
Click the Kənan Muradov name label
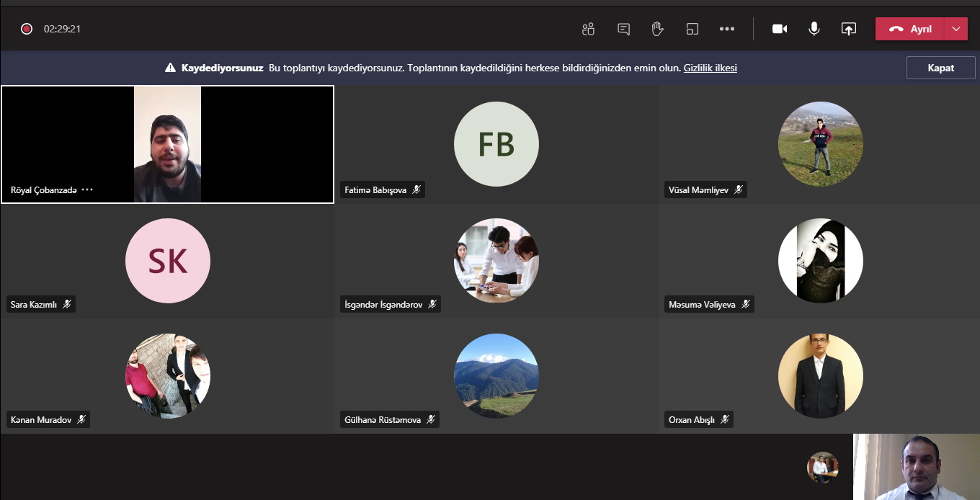[x=41, y=419]
